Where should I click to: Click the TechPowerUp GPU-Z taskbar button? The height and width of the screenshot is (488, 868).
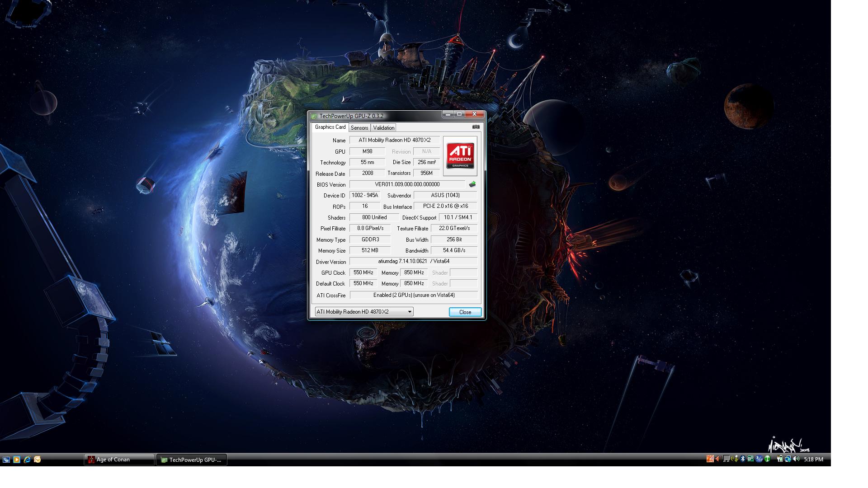tap(192, 460)
